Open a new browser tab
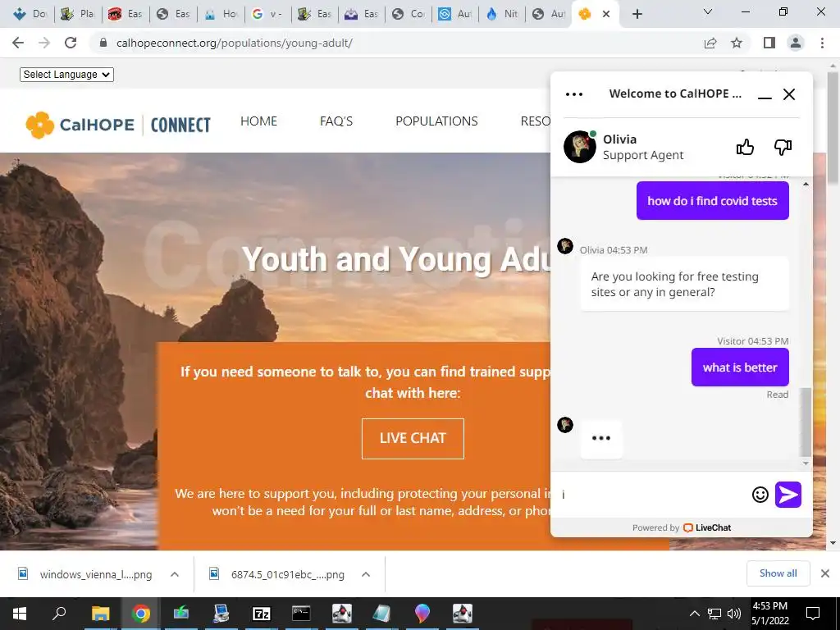This screenshot has height=630, width=840. click(x=637, y=14)
